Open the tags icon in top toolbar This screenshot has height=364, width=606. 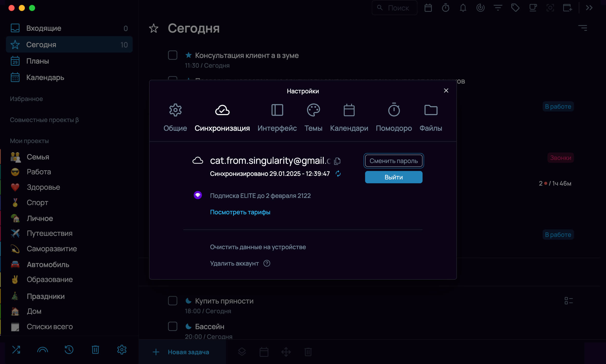515,8
